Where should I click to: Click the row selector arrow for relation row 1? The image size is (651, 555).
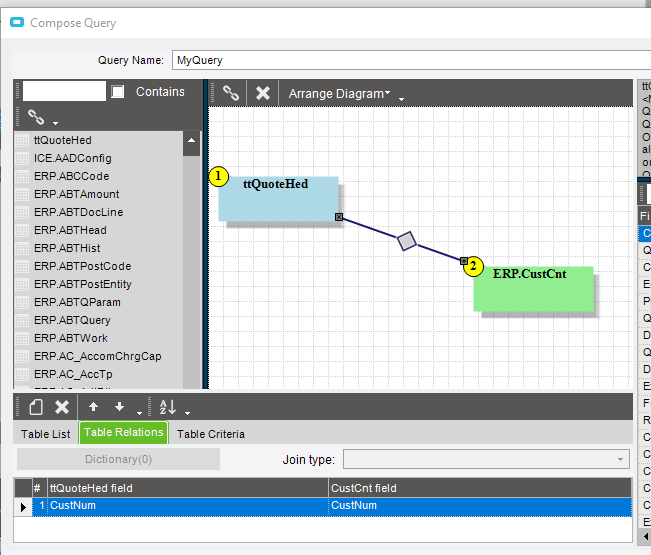click(23, 507)
